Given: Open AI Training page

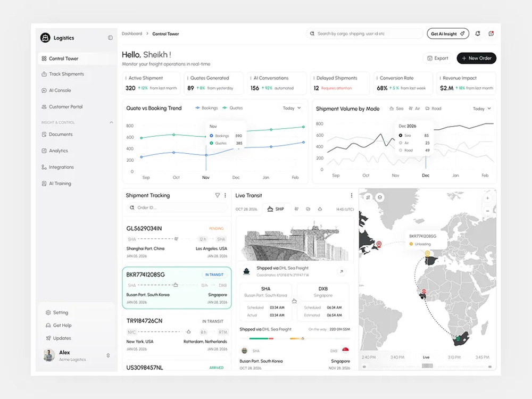Looking at the screenshot, I should (x=57, y=183).
